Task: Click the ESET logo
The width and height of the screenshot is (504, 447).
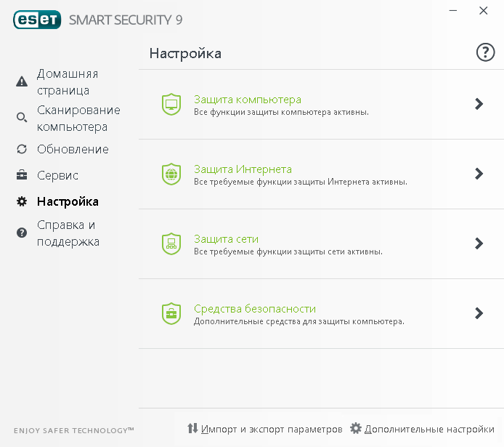Action: pyautogui.click(x=36, y=20)
